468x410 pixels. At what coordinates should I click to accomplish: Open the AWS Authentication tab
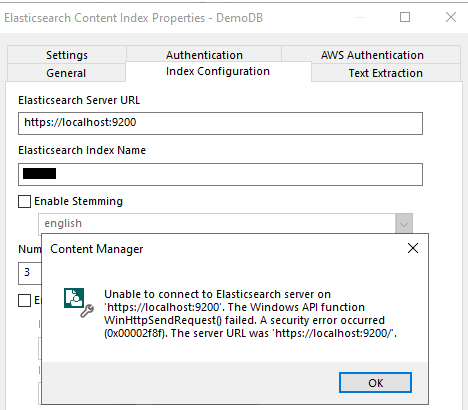(372, 55)
